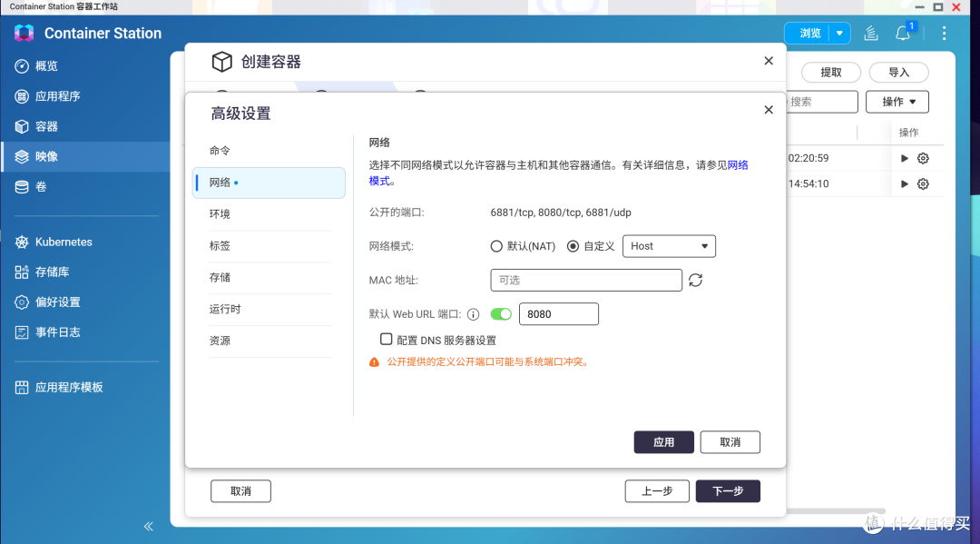980x544 pixels.
Task: Click the 8080 port input field
Action: click(559, 314)
